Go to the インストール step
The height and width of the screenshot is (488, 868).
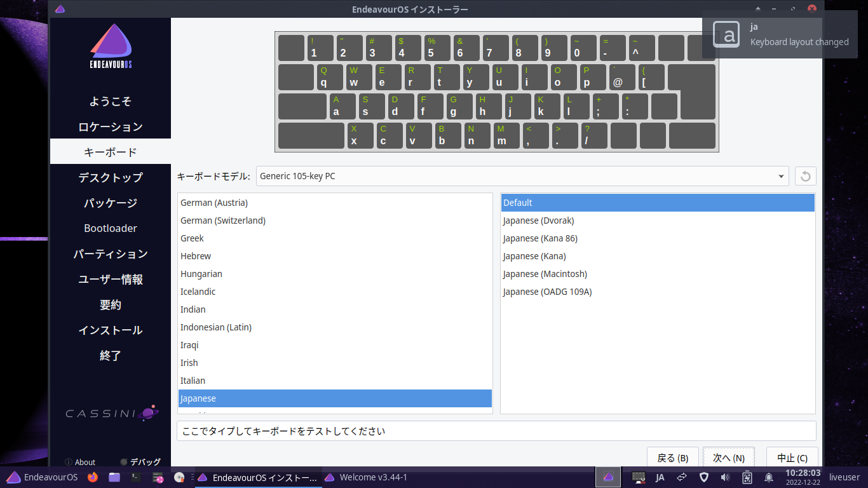(111, 330)
